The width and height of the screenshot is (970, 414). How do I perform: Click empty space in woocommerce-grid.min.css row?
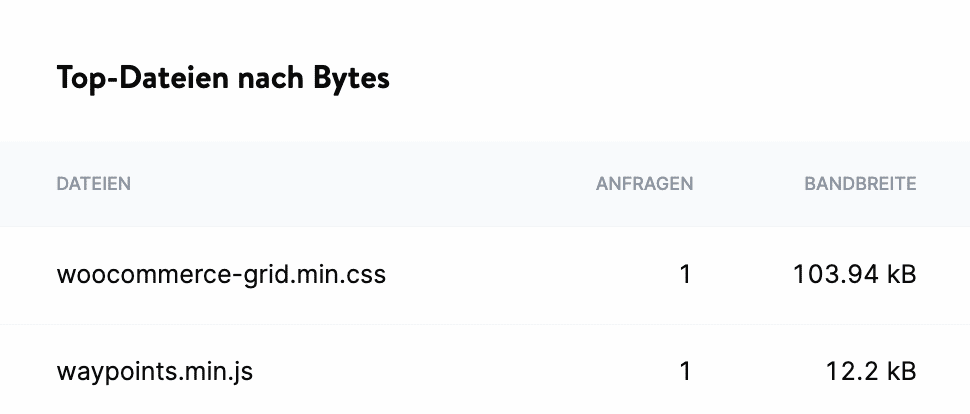[x=500, y=274]
